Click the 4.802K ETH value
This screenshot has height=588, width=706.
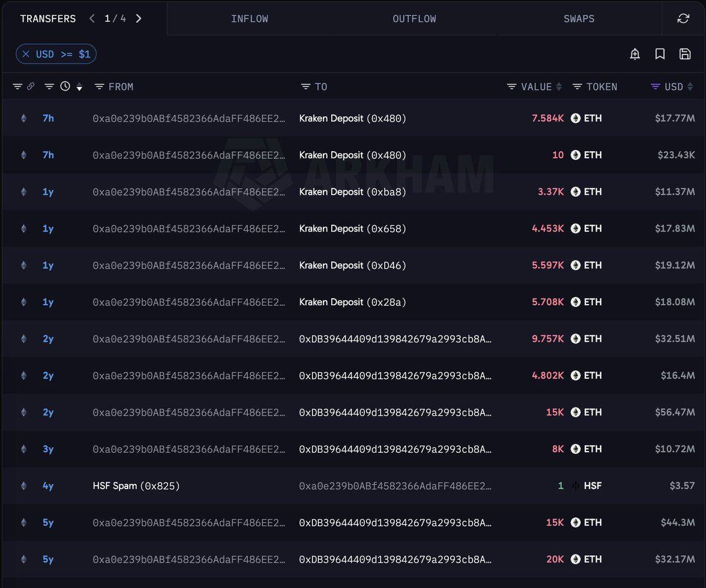click(548, 376)
